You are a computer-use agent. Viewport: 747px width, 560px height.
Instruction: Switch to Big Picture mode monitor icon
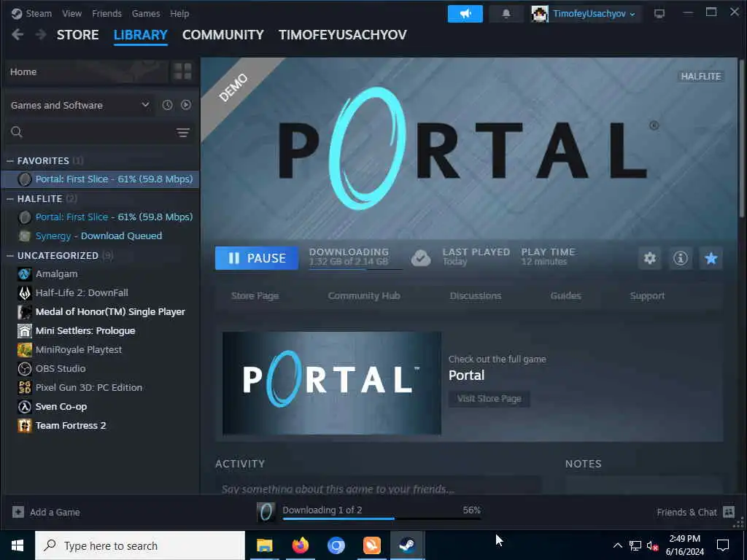click(x=659, y=14)
